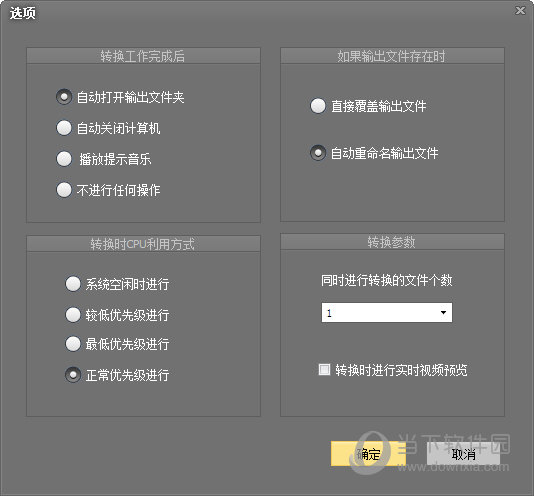534x496 pixels.
Task: Choose 直接覆盖输出文件 option
Action: (x=318, y=106)
